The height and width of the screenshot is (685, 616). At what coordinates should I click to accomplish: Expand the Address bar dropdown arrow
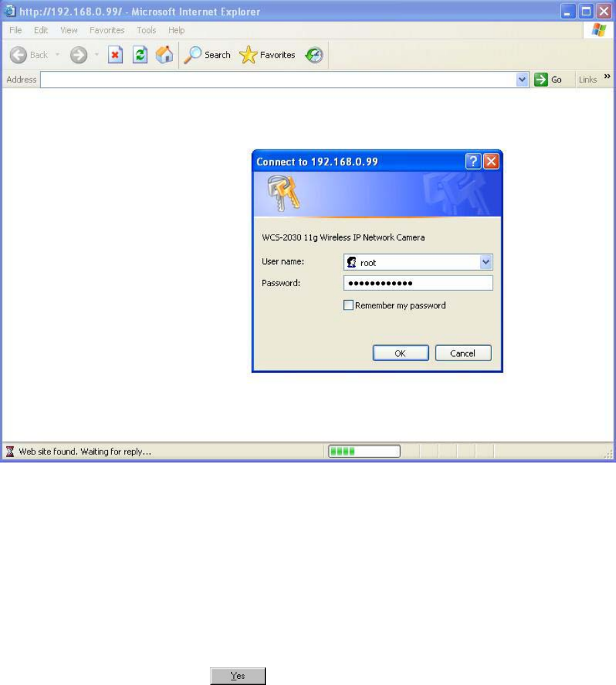[x=521, y=80]
